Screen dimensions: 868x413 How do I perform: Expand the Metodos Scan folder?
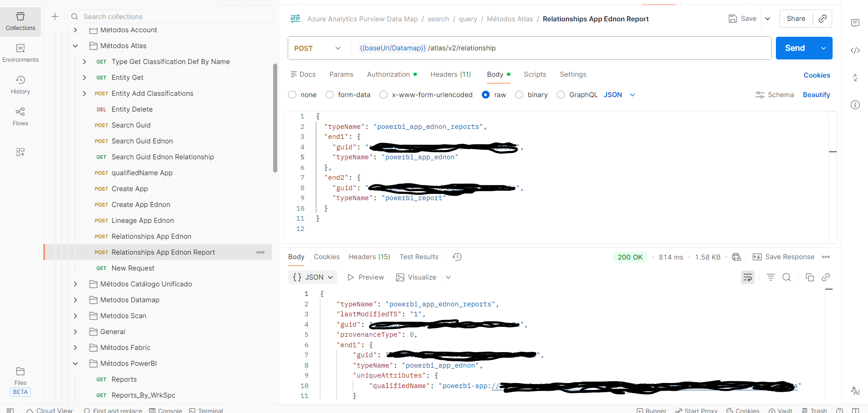coord(75,316)
